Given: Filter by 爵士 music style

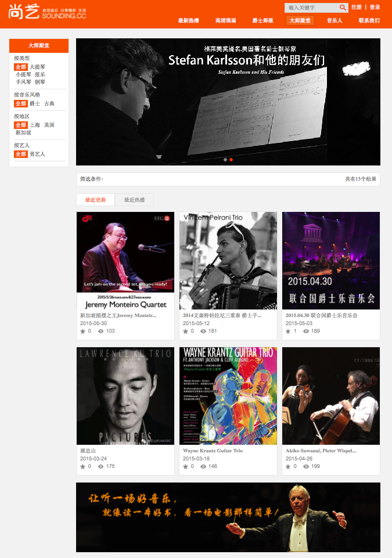Looking at the screenshot, I should coord(34,103).
